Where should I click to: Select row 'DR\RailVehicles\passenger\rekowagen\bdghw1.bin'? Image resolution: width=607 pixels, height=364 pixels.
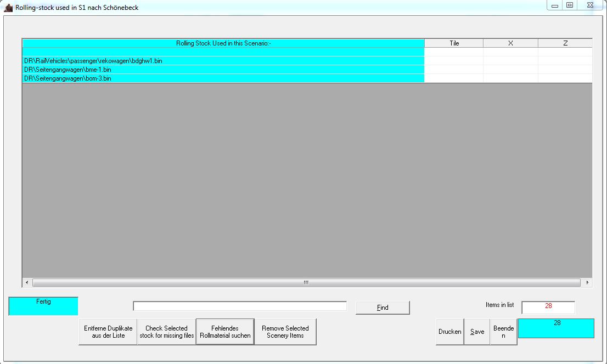click(x=223, y=61)
